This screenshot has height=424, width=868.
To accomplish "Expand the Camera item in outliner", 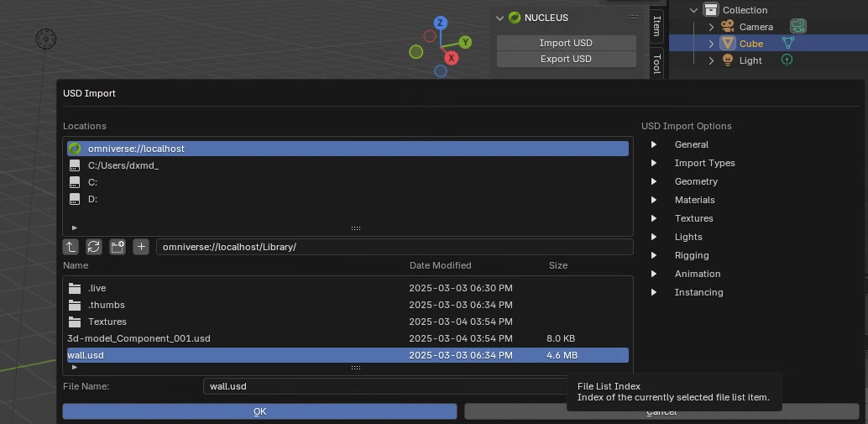I will pyautogui.click(x=711, y=27).
